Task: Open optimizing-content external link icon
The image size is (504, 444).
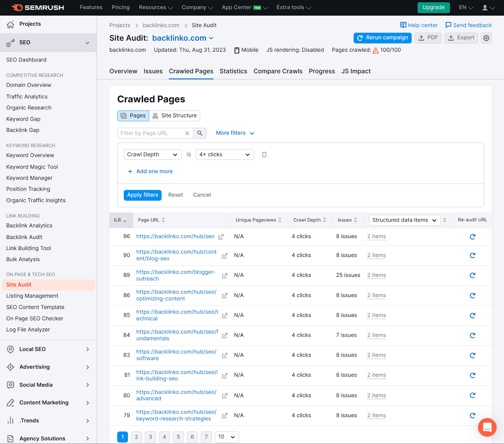Action: [225, 295]
